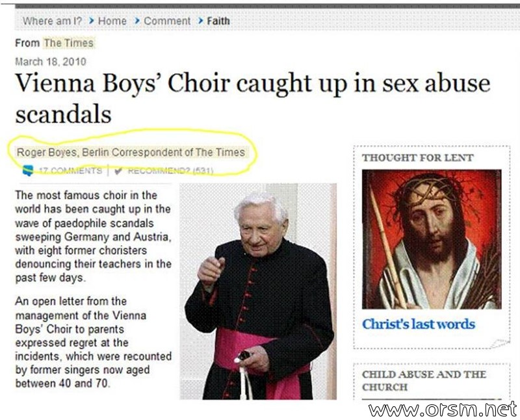
Task: Open the Home breadcrumb link
Action: tap(112, 21)
